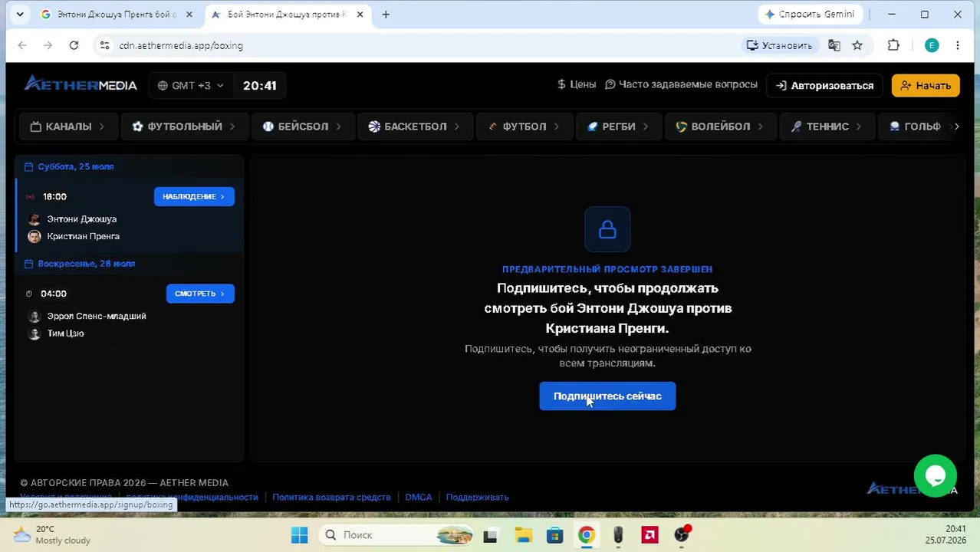Open Часто задаваемые вопросы FAQ link
This screenshot has height=552, width=980.
click(x=681, y=84)
